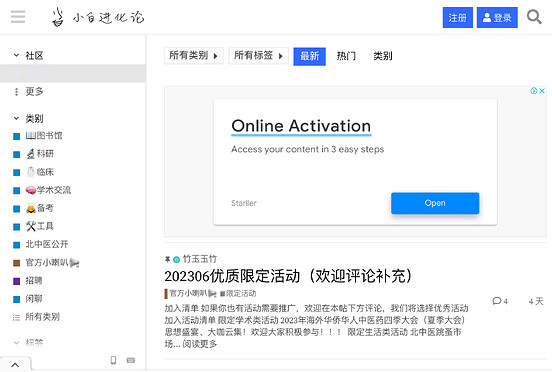Screen dimensions: 552x372
Task: Click the 登录 login button
Action: (x=497, y=18)
